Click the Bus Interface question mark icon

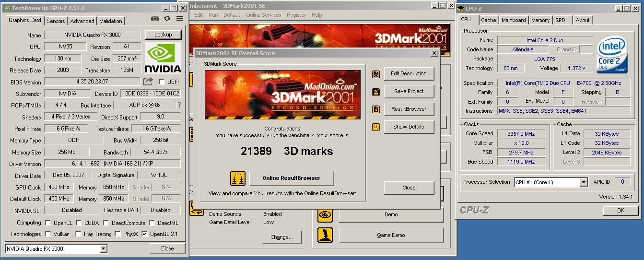click(179, 105)
